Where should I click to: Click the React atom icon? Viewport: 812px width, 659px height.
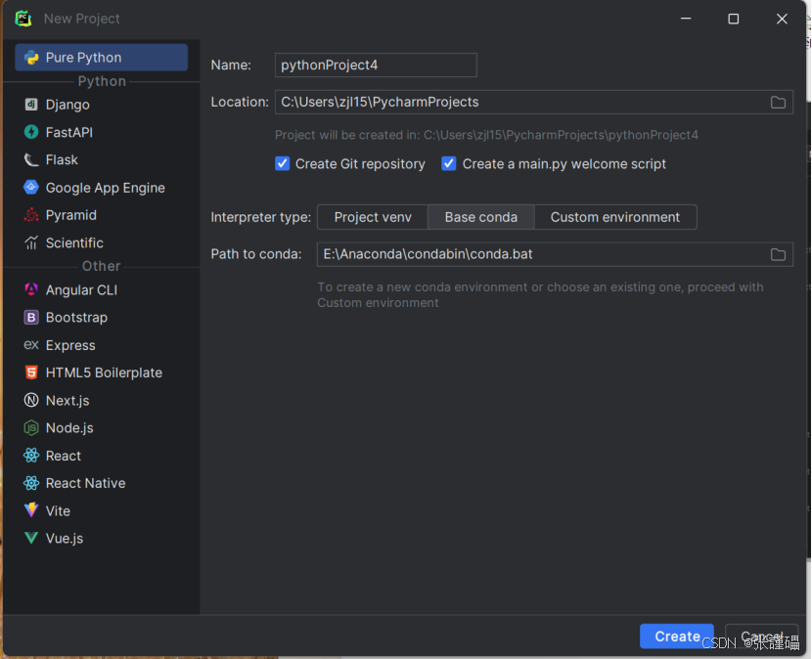(x=31, y=456)
